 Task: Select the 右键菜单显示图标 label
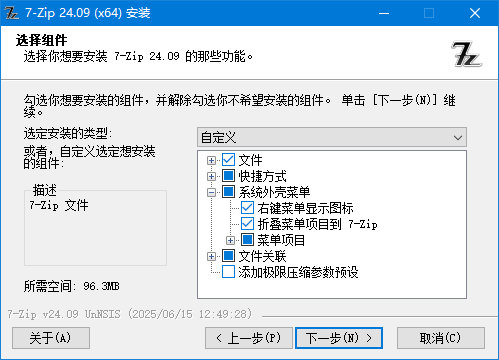pyautogui.click(x=305, y=208)
